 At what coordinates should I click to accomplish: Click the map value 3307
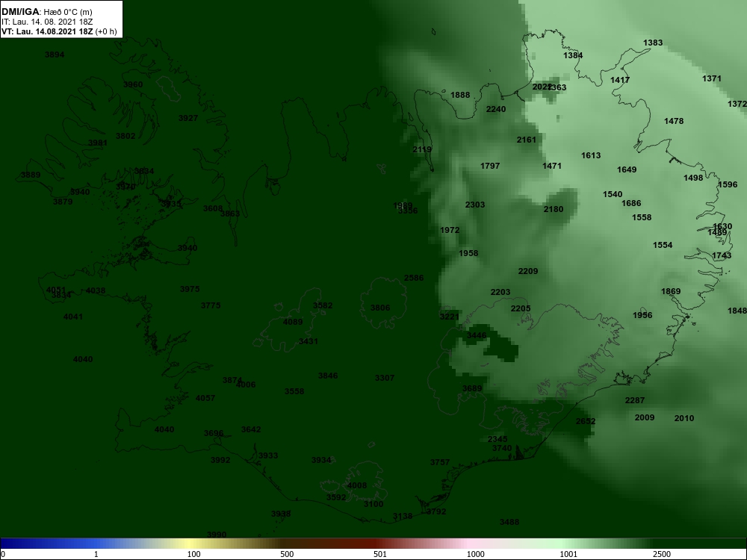(385, 378)
